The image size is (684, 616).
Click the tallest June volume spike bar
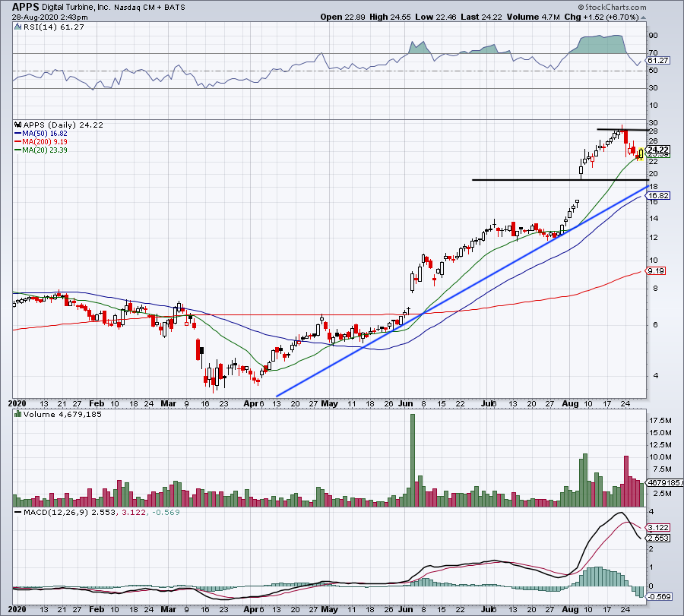click(x=413, y=460)
